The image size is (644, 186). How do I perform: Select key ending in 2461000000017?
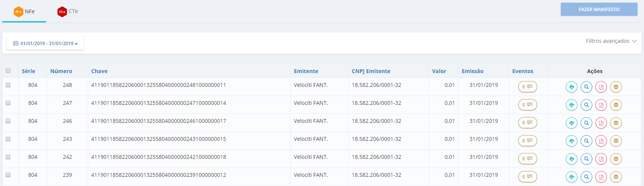click(x=159, y=121)
